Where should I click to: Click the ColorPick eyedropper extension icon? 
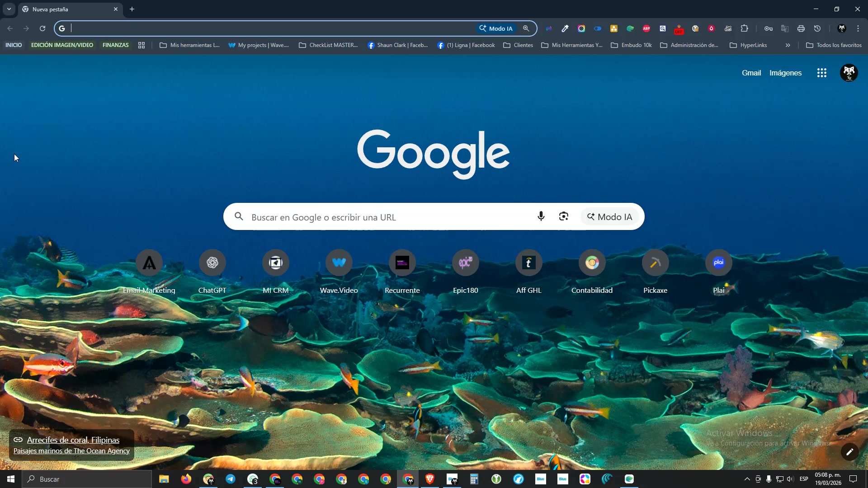click(565, 28)
